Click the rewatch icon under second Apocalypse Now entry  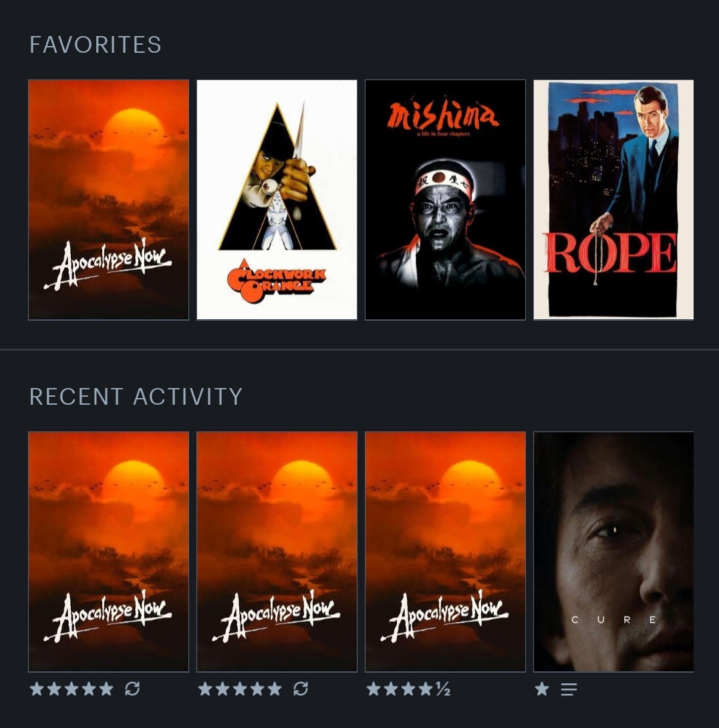[301, 689]
